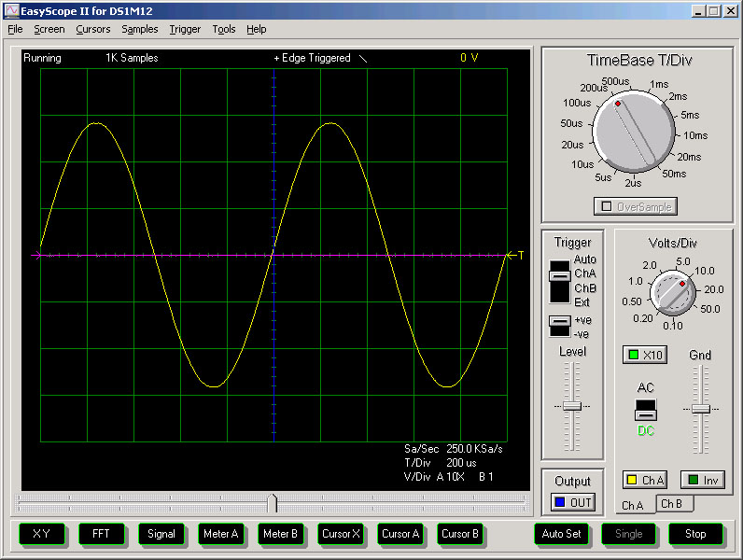Screen dimensions: 743x560
Task: Click the T trigger level marker
Action: coord(515,256)
